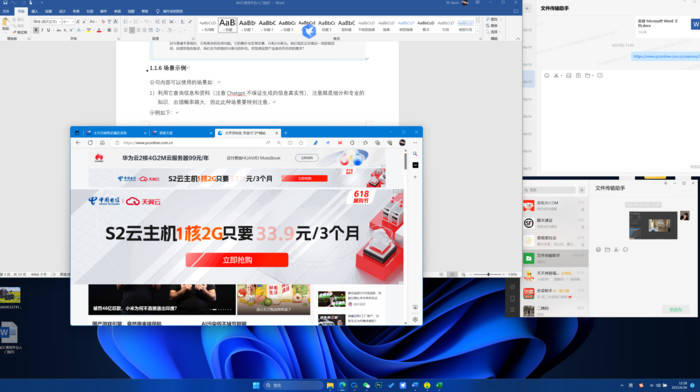Click the user avatar in WeChat chat

(684, 216)
